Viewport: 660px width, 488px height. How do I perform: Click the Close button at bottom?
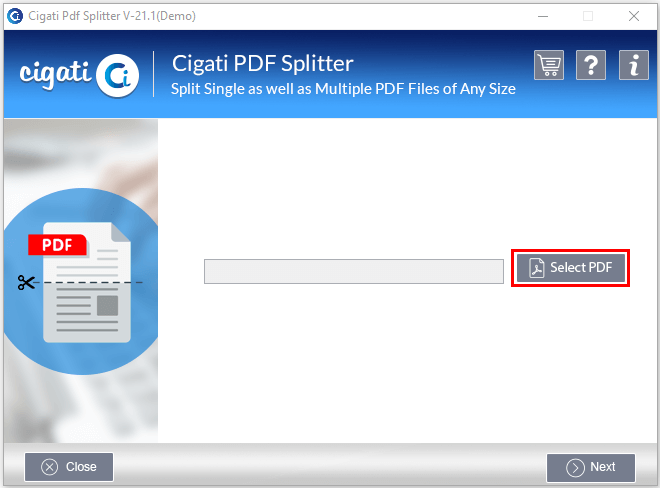coord(69,467)
